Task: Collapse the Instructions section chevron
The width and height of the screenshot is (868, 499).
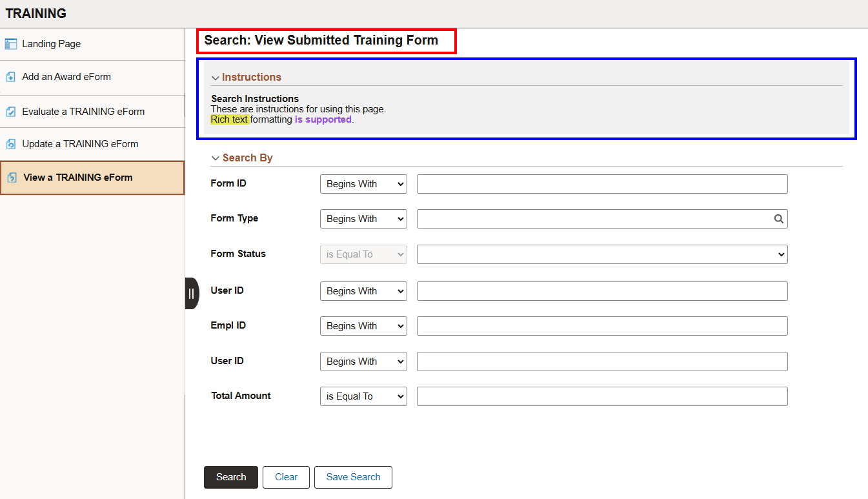Action: point(216,77)
